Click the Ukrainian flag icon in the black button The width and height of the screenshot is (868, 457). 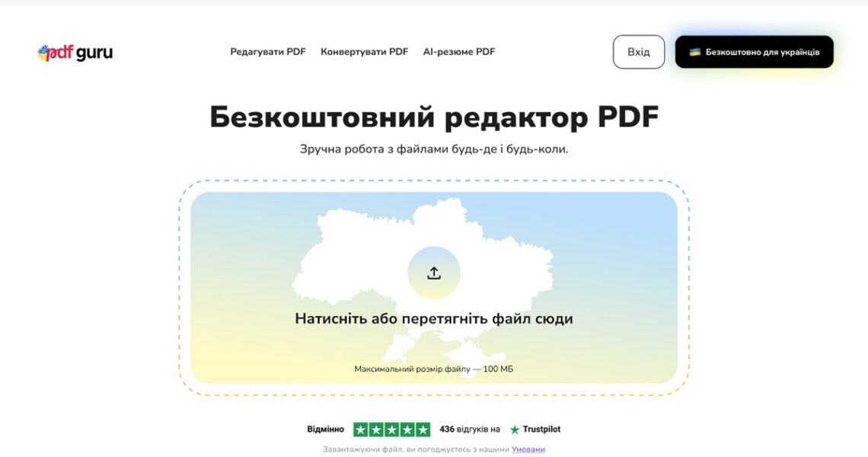[x=694, y=53]
